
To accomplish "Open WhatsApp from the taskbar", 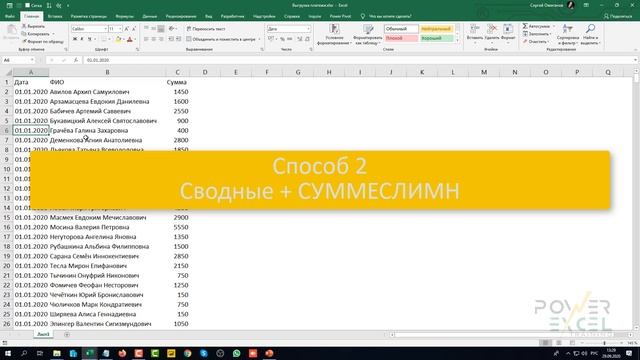I will (236, 353).
